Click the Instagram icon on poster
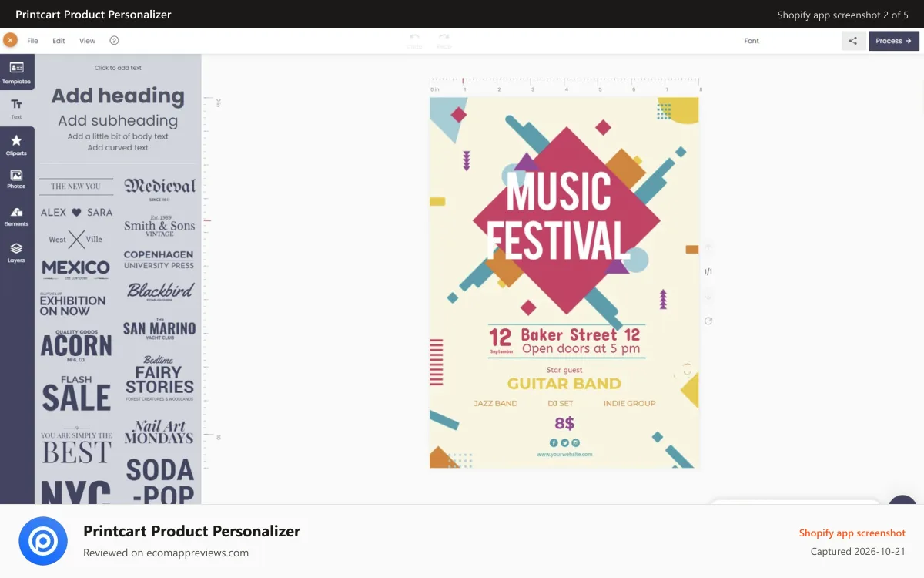Viewport: 924px width, 578px height. point(575,443)
